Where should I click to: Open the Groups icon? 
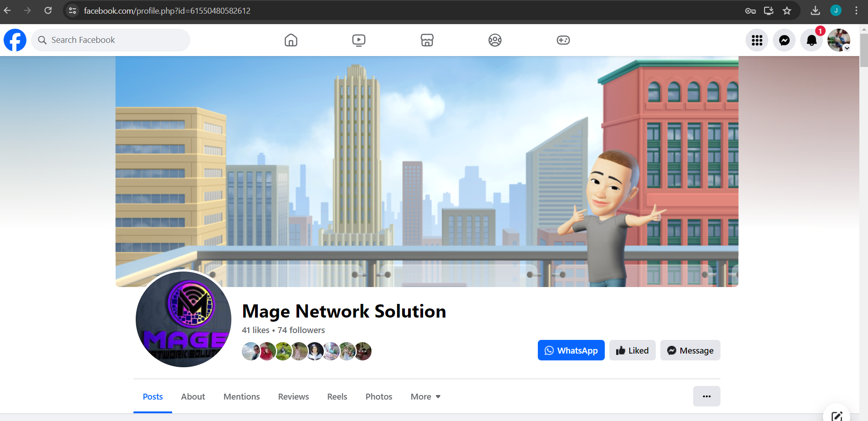pos(495,40)
